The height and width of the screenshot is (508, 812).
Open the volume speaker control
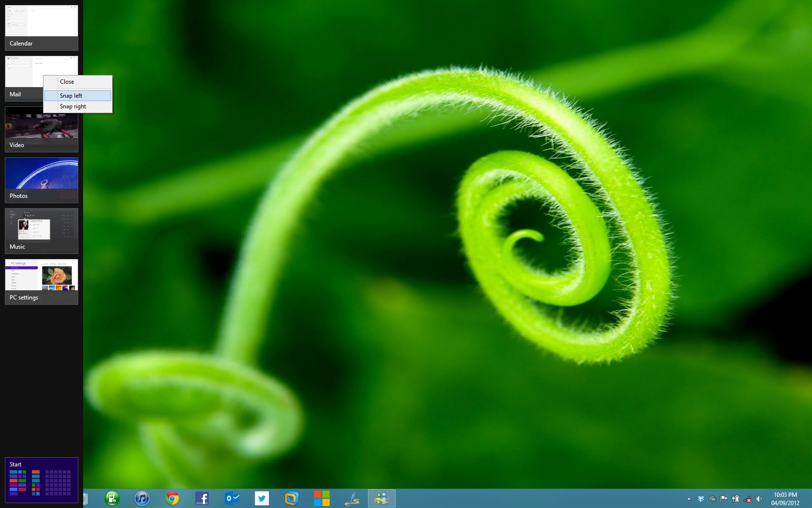(x=759, y=499)
